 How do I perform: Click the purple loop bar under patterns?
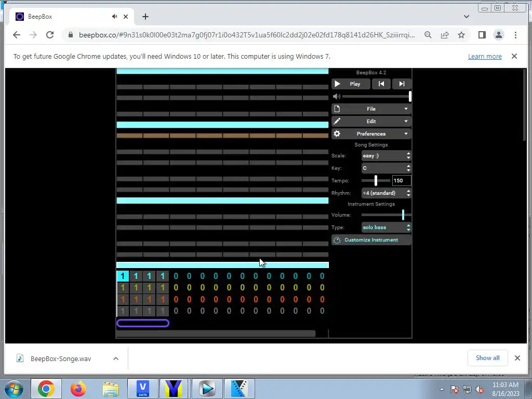143,323
